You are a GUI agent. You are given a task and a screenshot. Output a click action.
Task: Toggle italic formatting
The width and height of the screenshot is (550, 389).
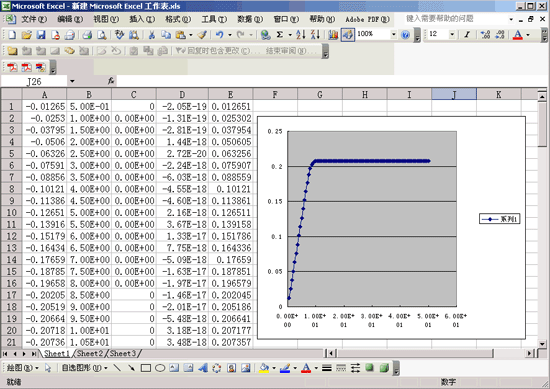[467, 35]
